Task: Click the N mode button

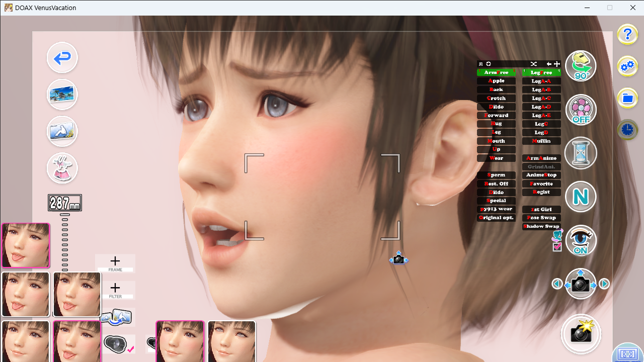Action: tap(581, 197)
